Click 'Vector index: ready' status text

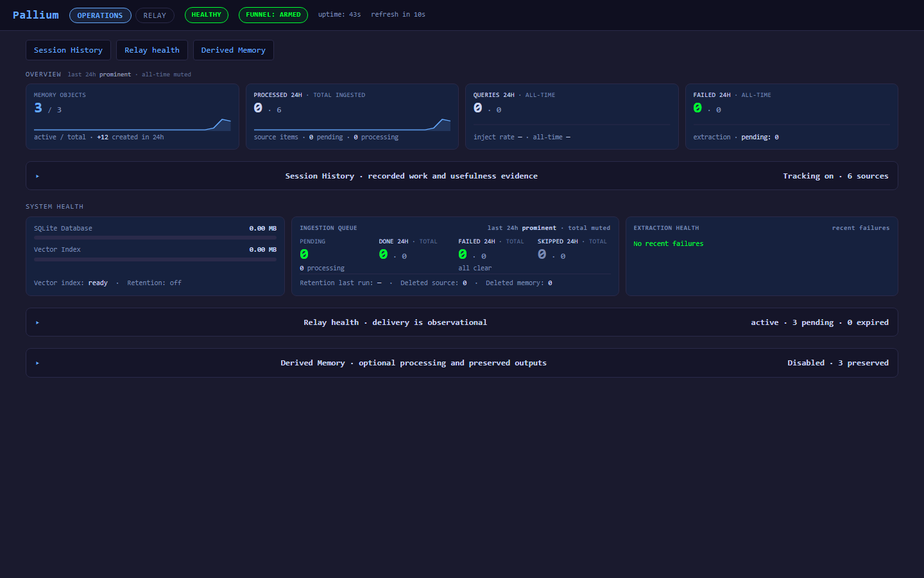(71, 283)
